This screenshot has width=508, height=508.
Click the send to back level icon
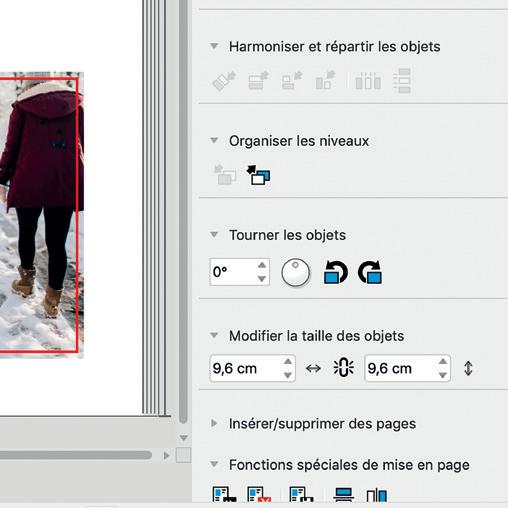coord(225,175)
